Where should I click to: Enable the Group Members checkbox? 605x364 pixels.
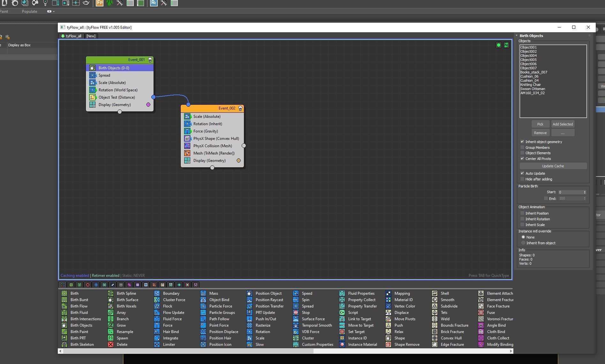pos(522,148)
